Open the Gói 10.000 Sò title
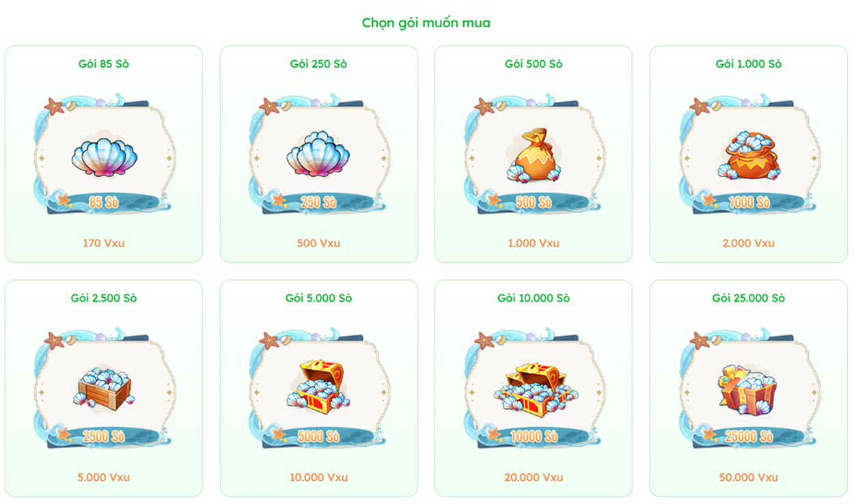The height and width of the screenshot is (504, 854). pos(533,298)
